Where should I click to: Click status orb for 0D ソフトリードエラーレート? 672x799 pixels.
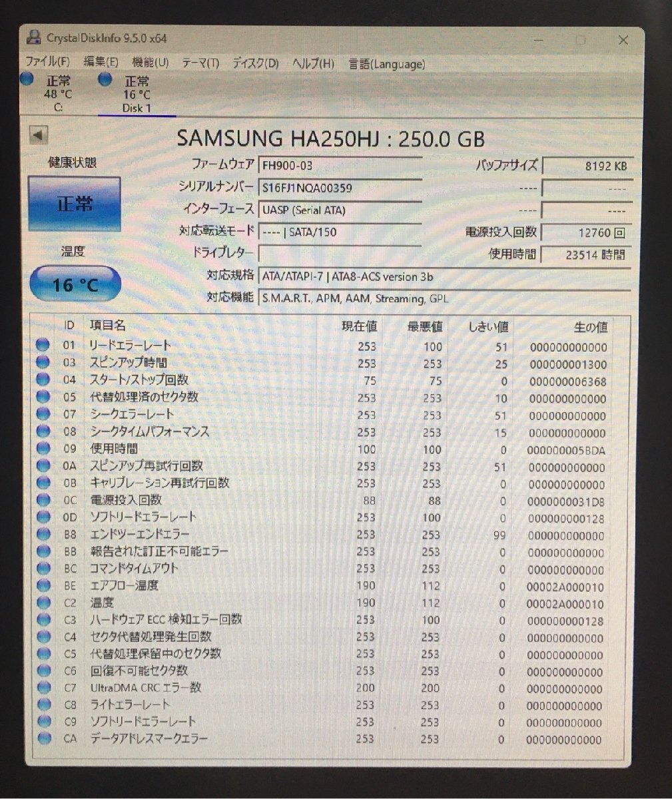click(43, 517)
